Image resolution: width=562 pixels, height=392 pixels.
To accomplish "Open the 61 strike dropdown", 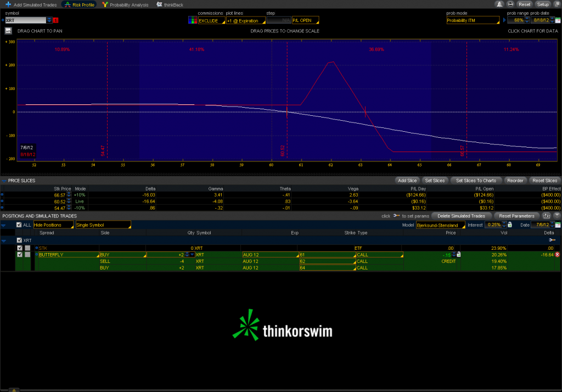I will [x=328, y=255].
